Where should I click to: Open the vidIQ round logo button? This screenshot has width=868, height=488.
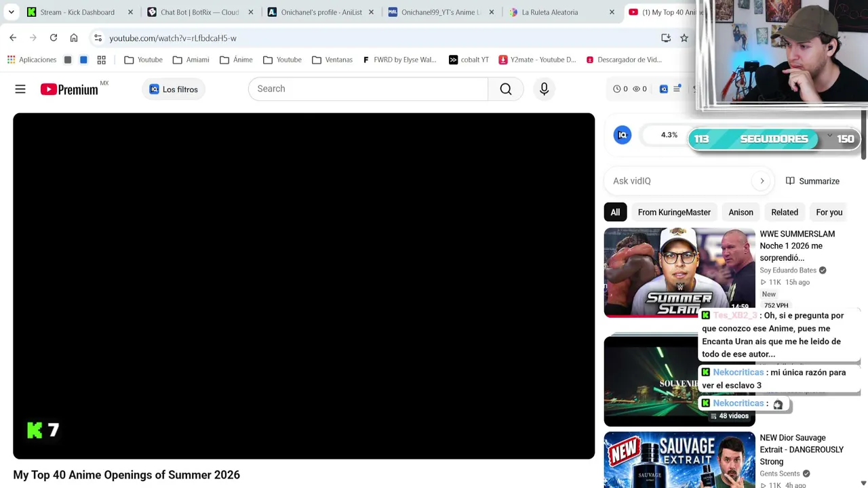click(x=623, y=135)
